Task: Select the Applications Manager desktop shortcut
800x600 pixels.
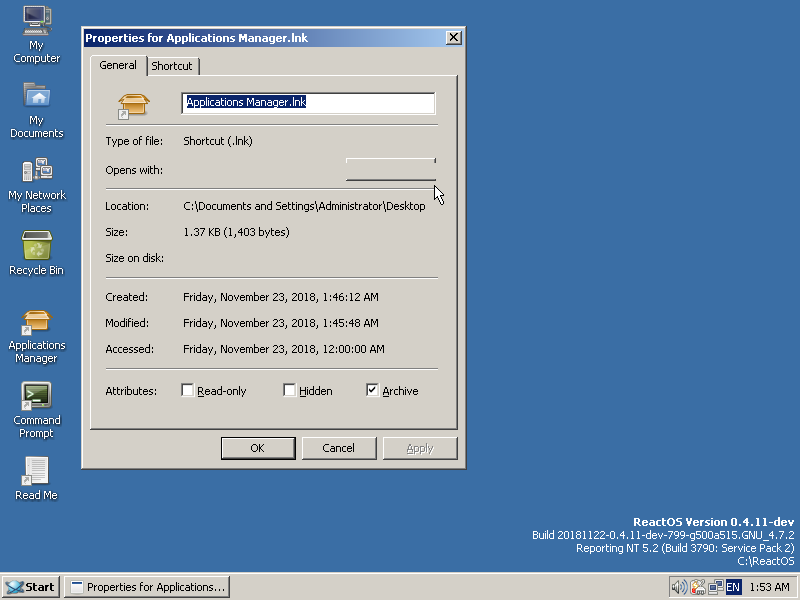Action: (37, 337)
